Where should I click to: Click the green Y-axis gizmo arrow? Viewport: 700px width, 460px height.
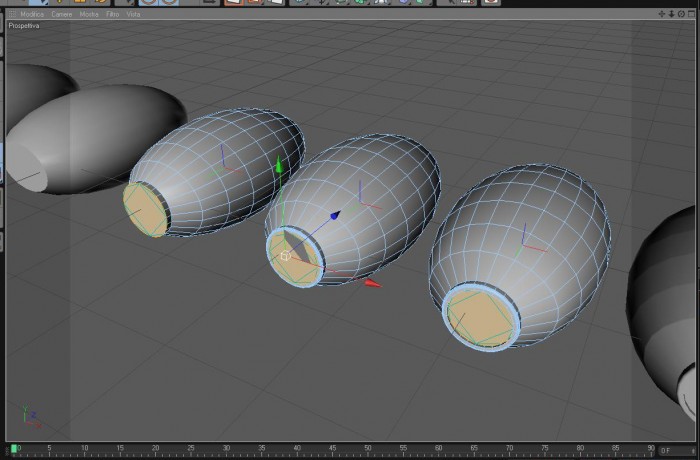(279, 164)
